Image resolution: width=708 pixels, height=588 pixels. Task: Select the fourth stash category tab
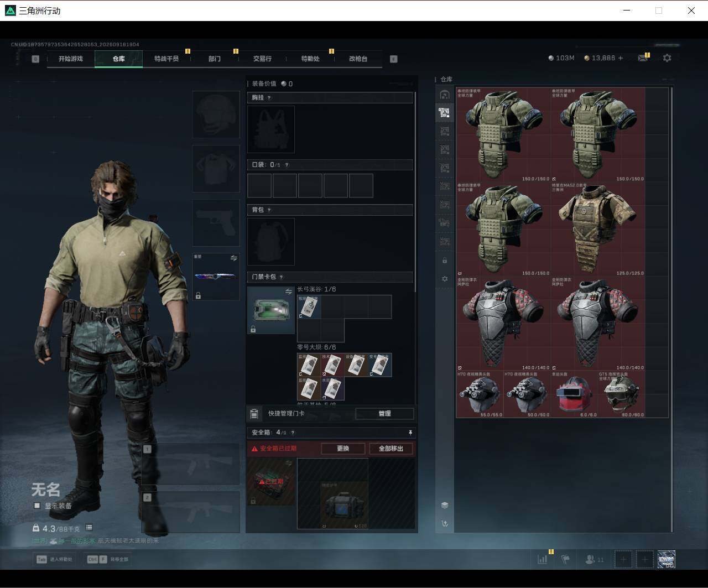445,149
